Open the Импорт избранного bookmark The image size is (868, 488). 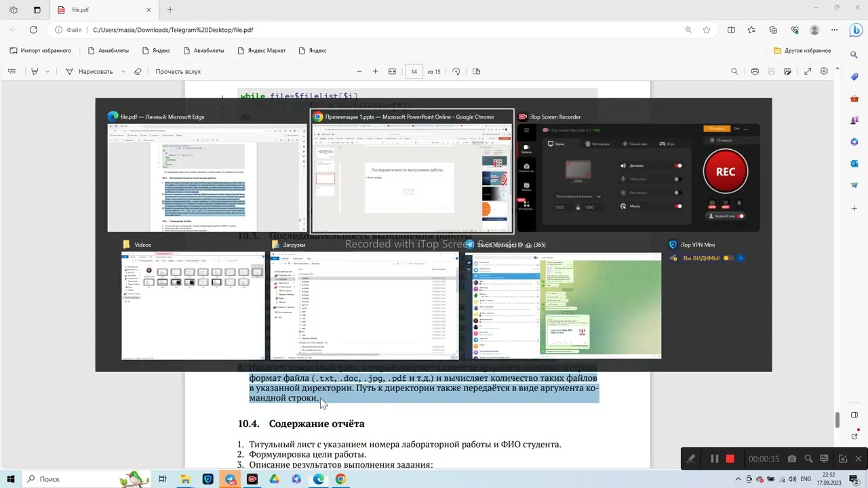pos(40,50)
